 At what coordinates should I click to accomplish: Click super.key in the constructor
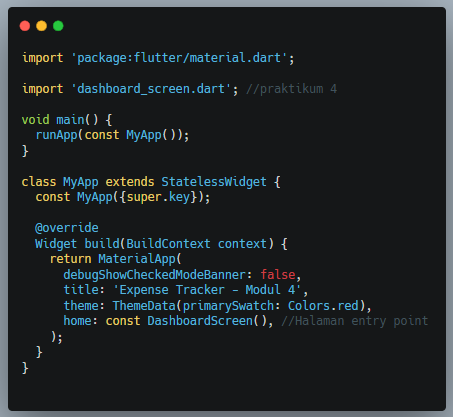[x=158, y=197]
